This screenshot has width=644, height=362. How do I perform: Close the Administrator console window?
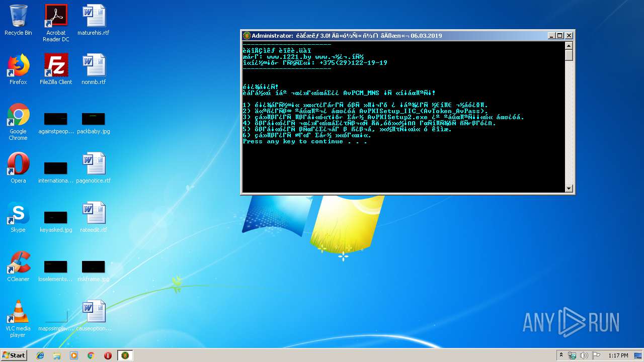(x=569, y=36)
